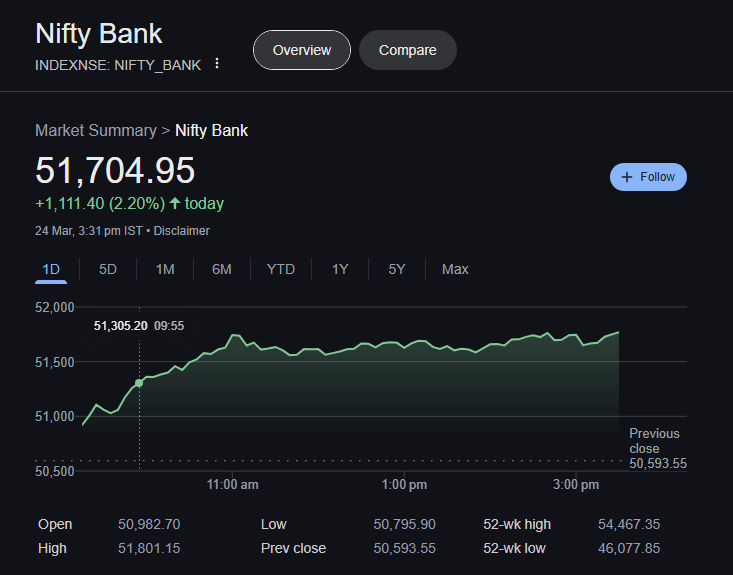The height and width of the screenshot is (575, 733).
Task: Click the 51,000 y-axis label
Action: [x=55, y=417]
